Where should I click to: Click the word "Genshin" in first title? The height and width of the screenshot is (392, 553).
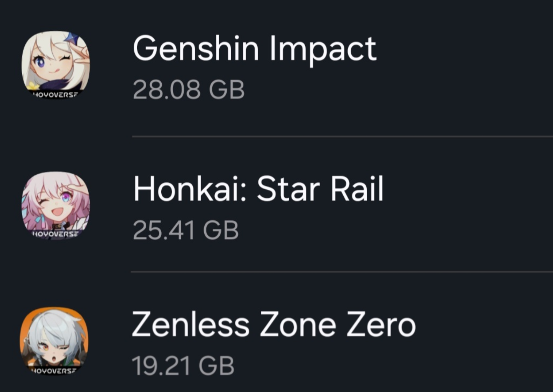[x=196, y=49]
